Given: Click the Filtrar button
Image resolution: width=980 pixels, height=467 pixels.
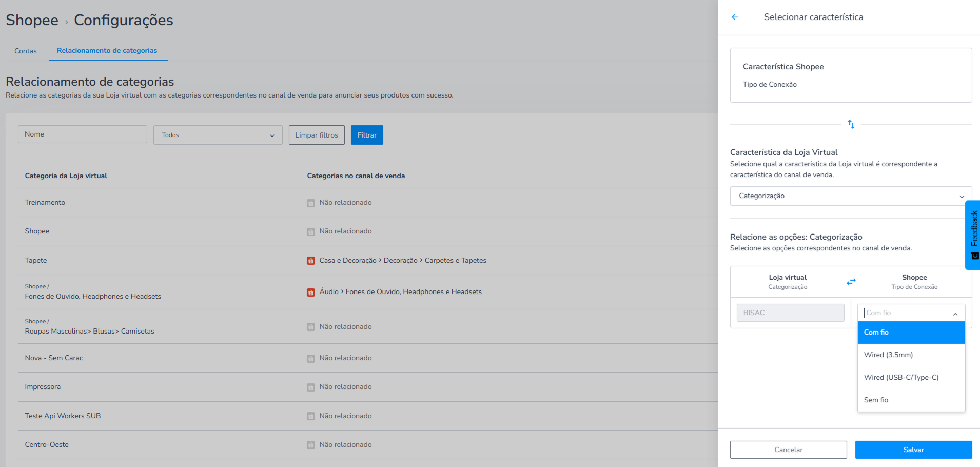Looking at the screenshot, I should click(x=367, y=135).
